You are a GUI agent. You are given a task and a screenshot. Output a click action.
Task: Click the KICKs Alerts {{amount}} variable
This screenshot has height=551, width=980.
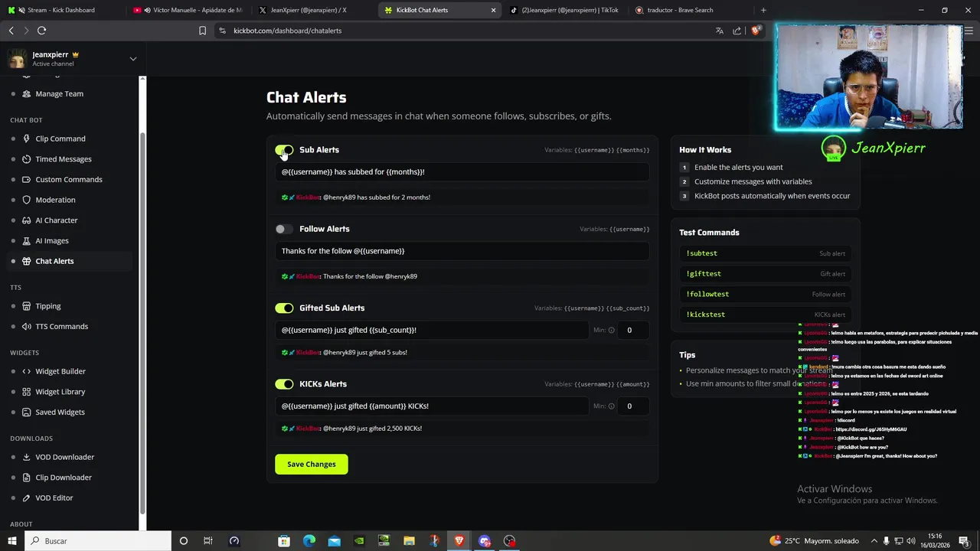(x=632, y=384)
